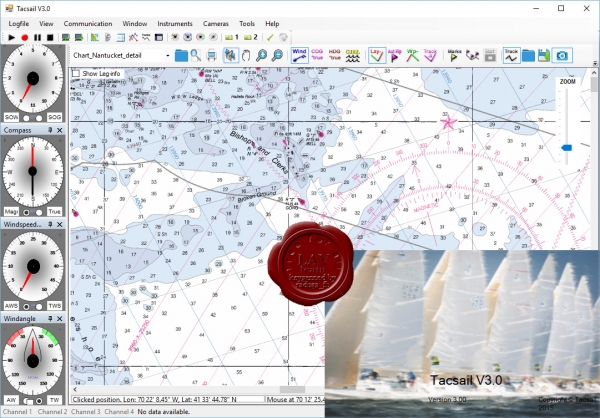The height and width of the screenshot is (418, 600).
Task: Open the Chart_Nantucket_detail dropdown
Action: [x=168, y=56]
